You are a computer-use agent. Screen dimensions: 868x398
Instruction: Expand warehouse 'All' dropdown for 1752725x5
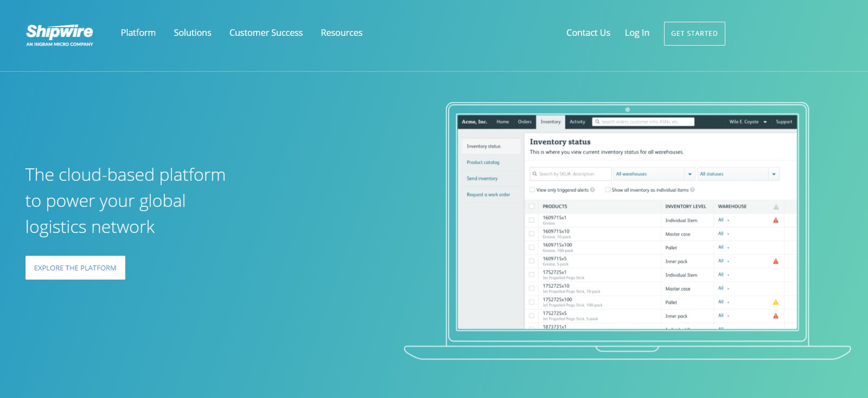[724, 315]
